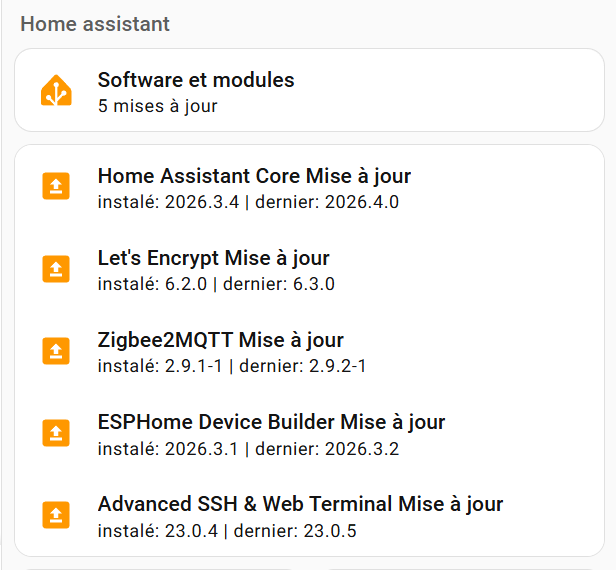Click the Zigbee2MQTT update icon
The width and height of the screenshot is (616, 570).
coord(56,351)
